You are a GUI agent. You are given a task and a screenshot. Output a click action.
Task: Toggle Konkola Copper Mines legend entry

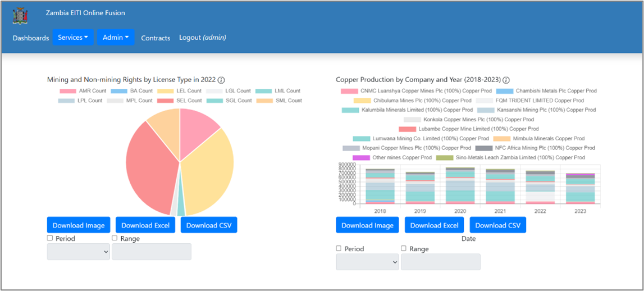pos(469,120)
